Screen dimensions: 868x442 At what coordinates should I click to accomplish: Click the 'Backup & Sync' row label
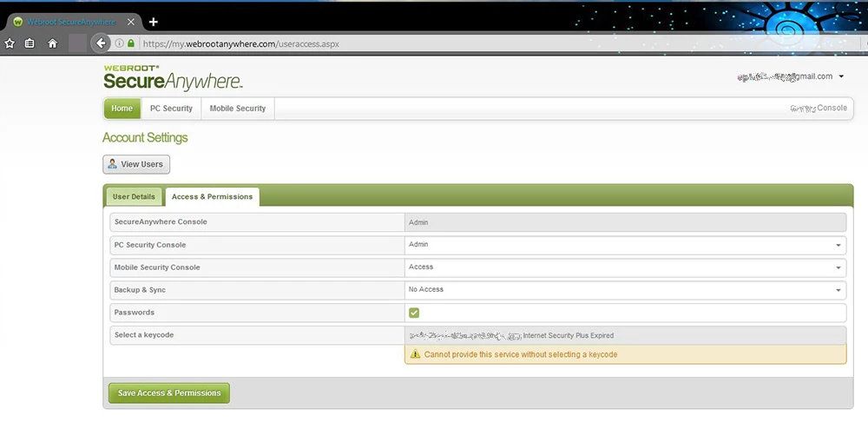[140, 290]
